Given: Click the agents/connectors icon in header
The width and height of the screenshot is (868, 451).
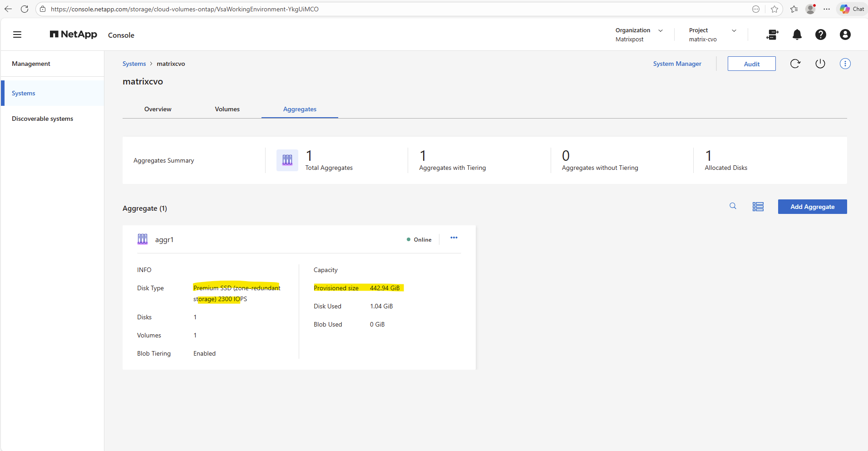Looking at the screenshot, I should coord(772,35).
